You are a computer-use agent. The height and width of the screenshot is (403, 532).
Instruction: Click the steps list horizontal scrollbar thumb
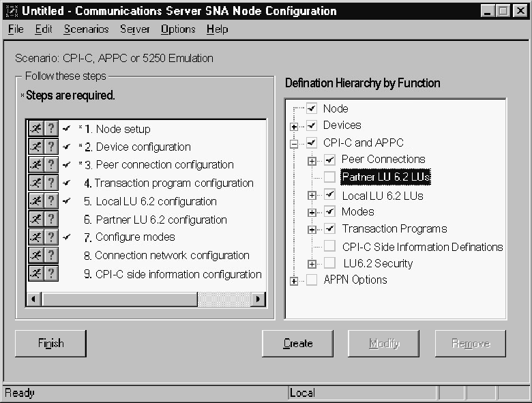coord(120,299)
